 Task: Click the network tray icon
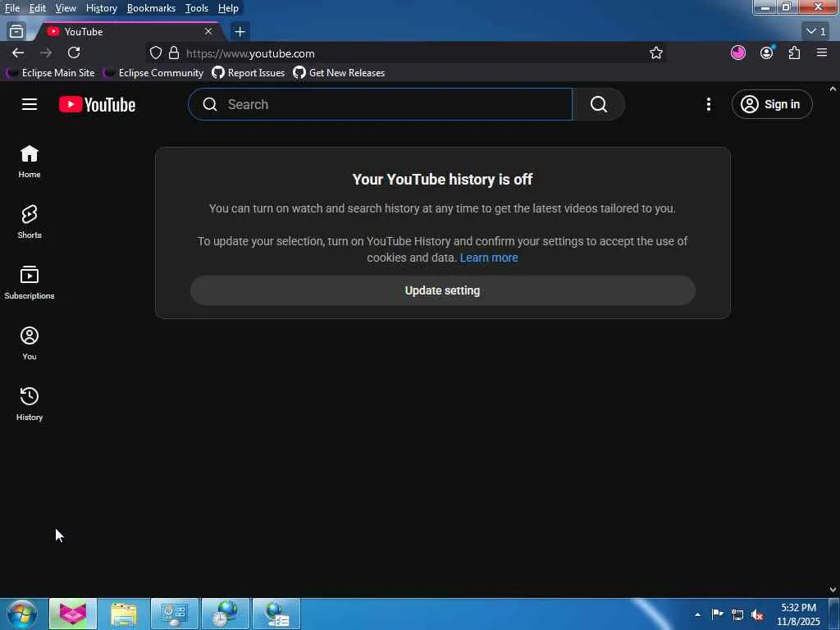pos(737,614)
